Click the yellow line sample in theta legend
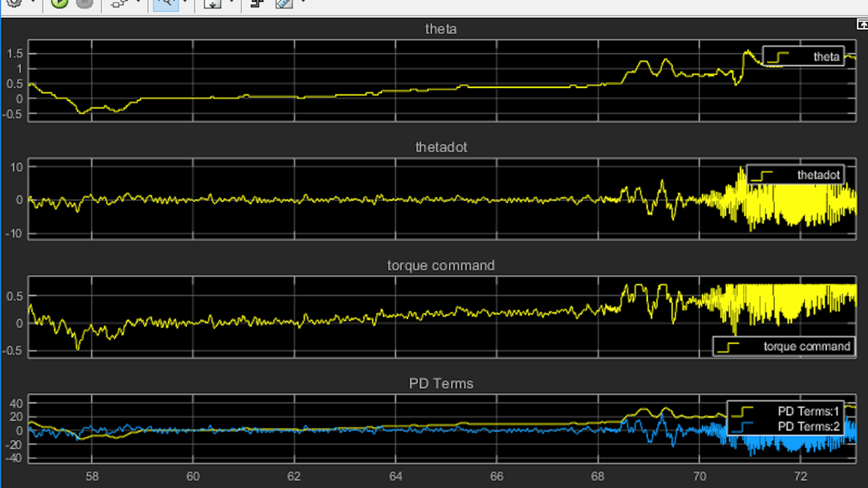Image resolution: width=868 pixels, height=488 pixels. (778, 58)
